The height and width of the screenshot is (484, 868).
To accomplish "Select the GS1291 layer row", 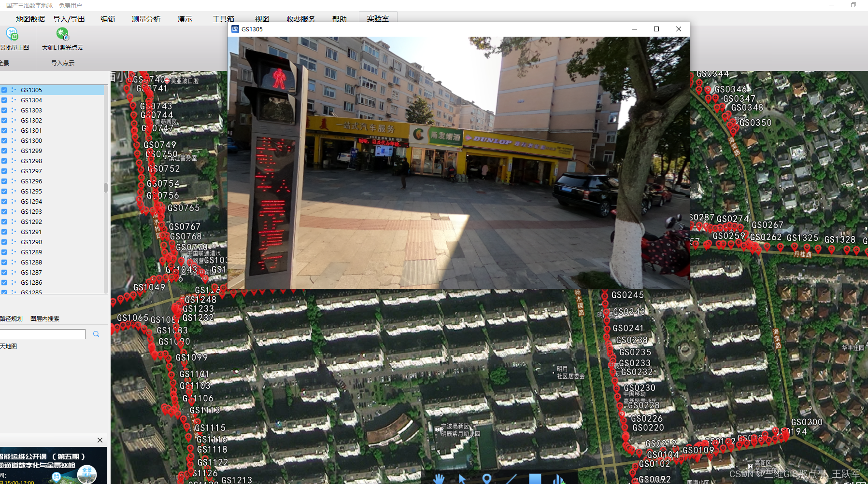I will [52, 232].
